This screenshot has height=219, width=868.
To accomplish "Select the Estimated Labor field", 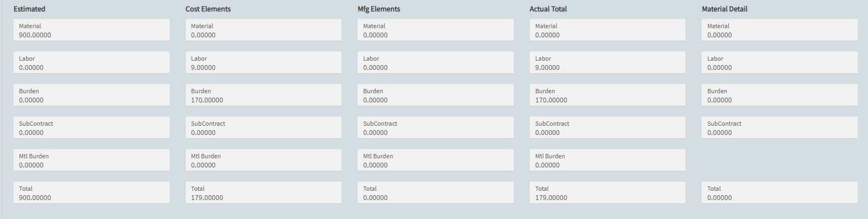I will pyautogui.click(x=91, y=63).
